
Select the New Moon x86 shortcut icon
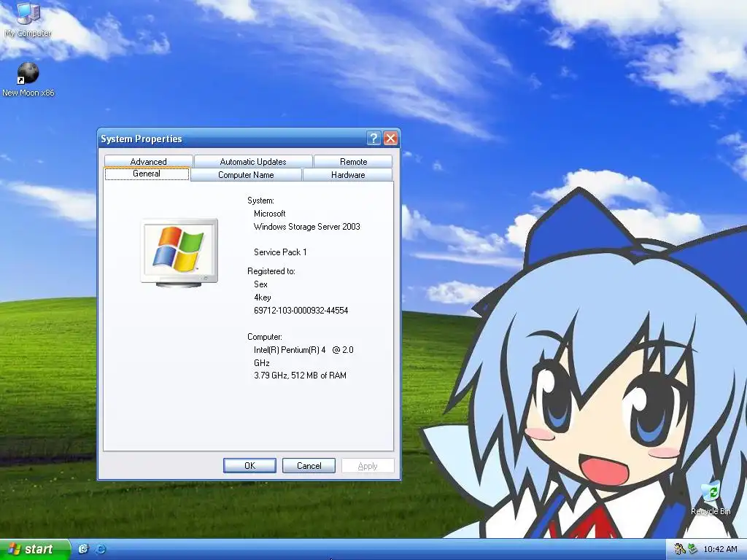coord(28,79)
